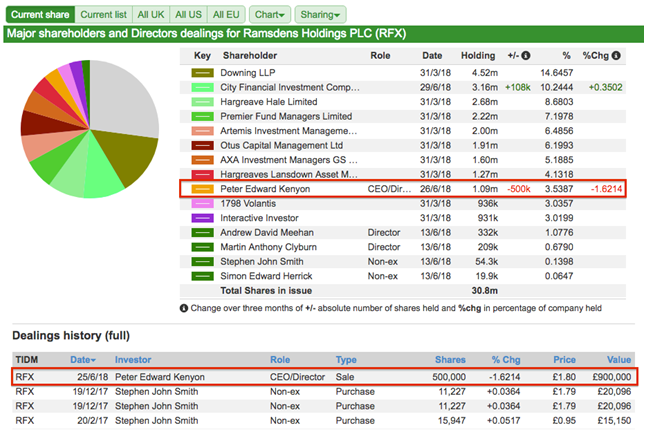Click the 20/2/17 date in dealings history
This screenshot has width=646, height=432.
[x=93, y=420]
